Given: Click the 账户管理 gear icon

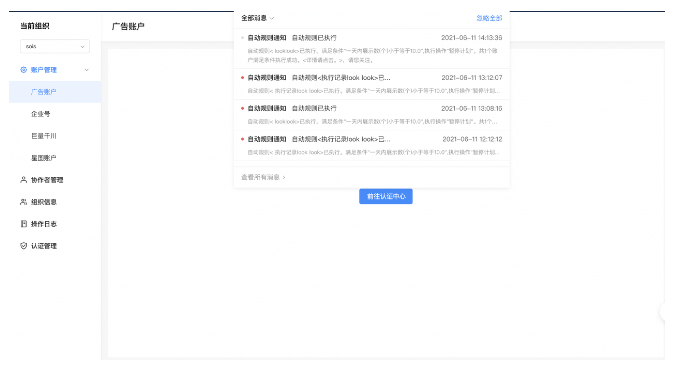Looking at the screenshot, I should coord(23,69).
